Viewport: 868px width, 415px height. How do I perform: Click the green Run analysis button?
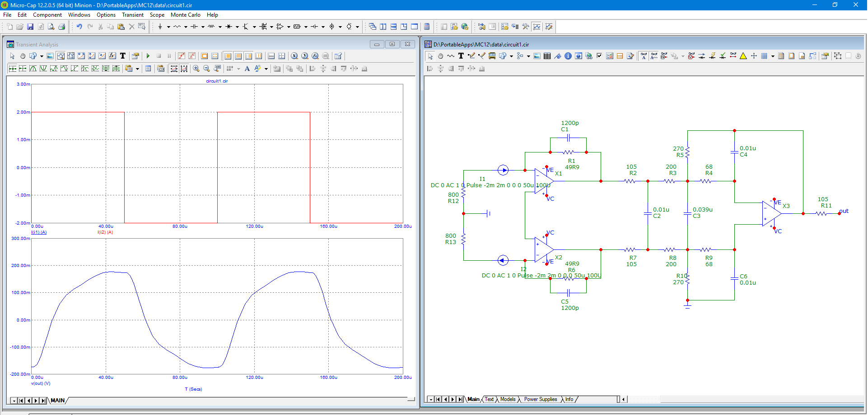click(x=148, y=56)
